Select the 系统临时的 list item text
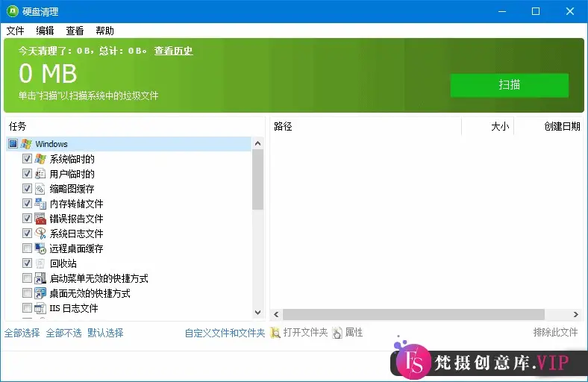Viewport: 588px width, 382px height. (x=72, y=159)
